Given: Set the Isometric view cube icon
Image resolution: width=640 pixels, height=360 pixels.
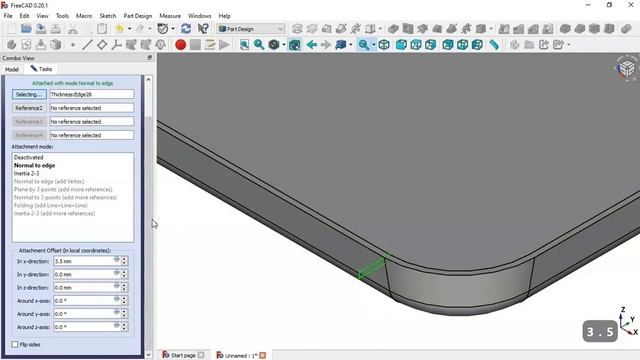Looking at the screenshot, I should click(x=384, y=44).
